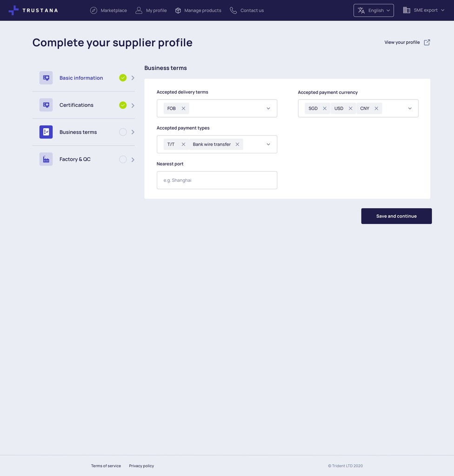Open the Certifications section
454x476 pixels.
click(x=83, y=105)
